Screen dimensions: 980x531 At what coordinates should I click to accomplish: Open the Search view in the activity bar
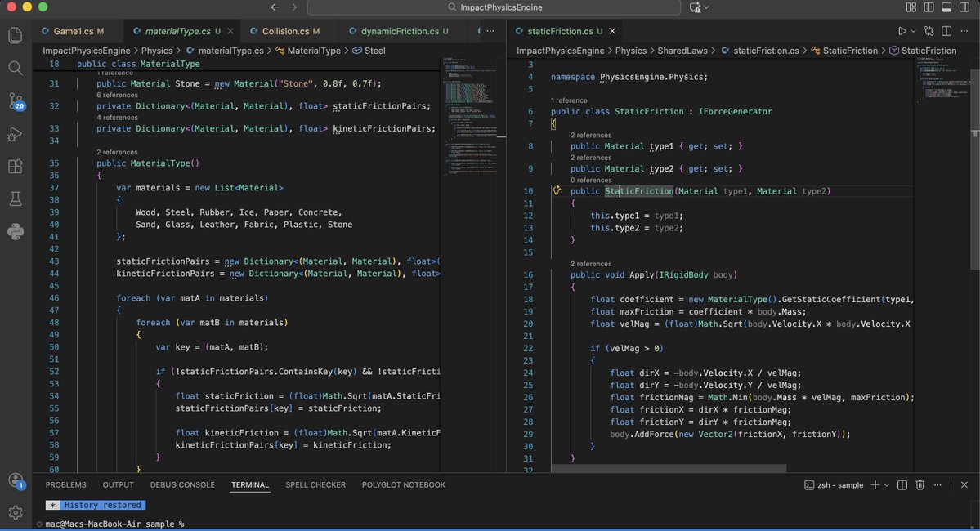pos(15,69)
